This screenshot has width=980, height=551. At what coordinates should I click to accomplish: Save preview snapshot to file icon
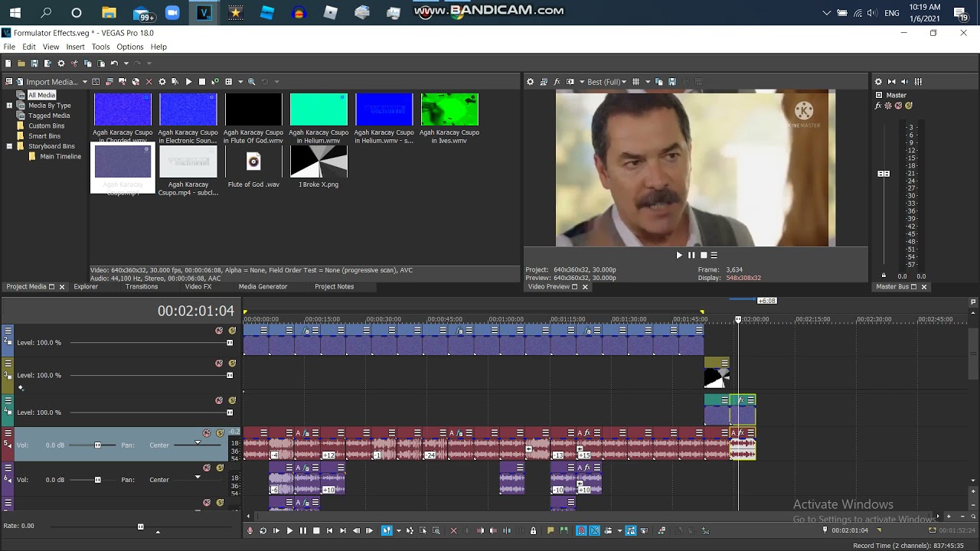(x=672, y=82)
